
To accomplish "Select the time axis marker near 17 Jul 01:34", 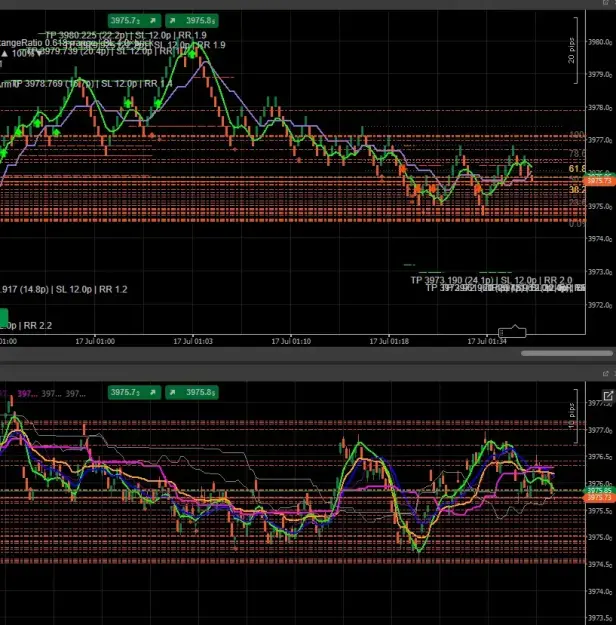I will click(x=512, y=332).
